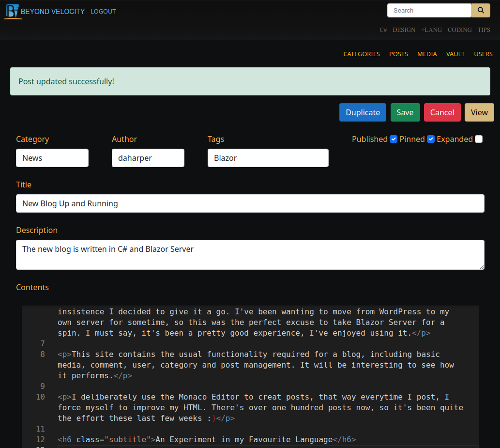500x448 pixels.
Task: Click the Pinned label text
Action: [412, 139]
